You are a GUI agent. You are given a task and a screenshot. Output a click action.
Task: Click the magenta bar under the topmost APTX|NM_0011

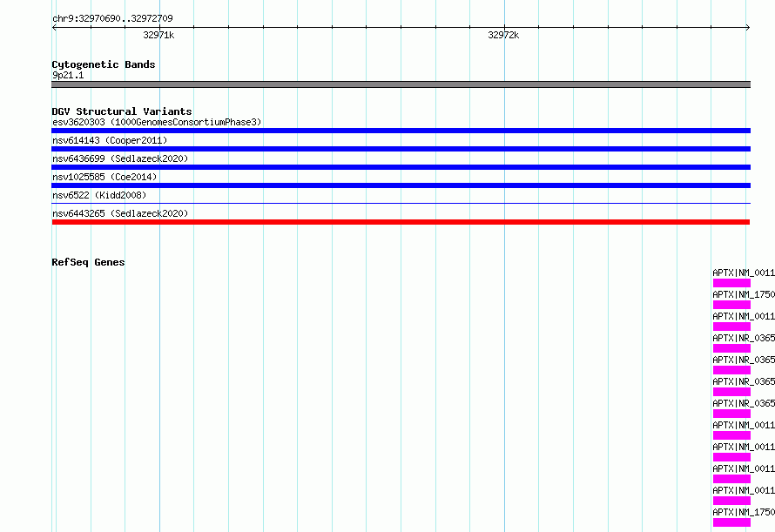click(731, 283)
